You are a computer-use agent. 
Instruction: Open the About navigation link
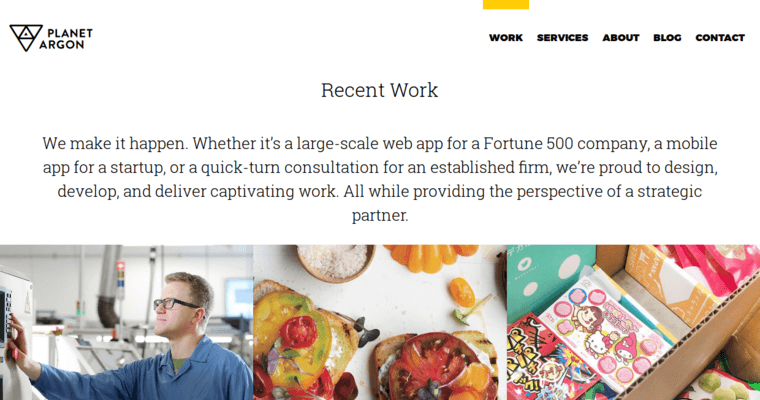621,38
